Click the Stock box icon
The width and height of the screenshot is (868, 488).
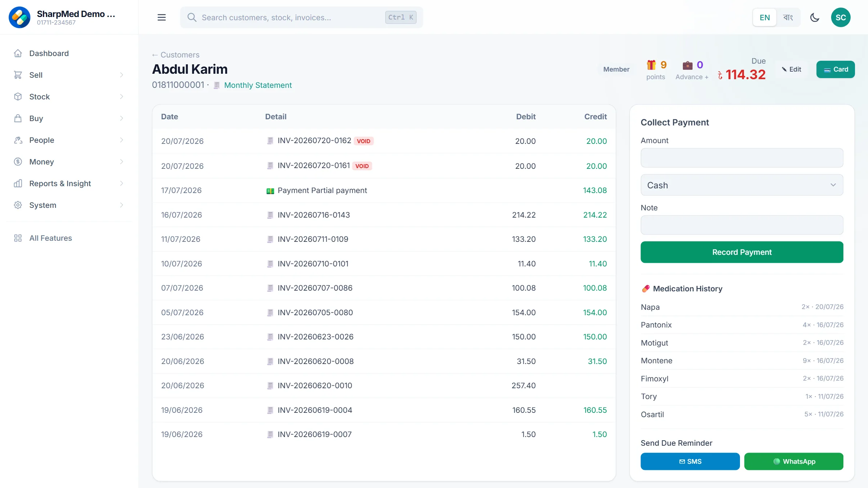coord(18,97)
